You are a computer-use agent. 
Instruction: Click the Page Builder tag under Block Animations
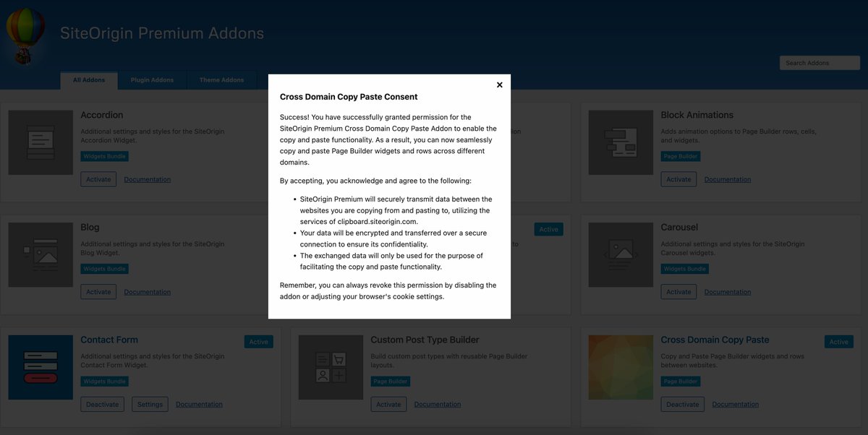(x=681, y=156)
